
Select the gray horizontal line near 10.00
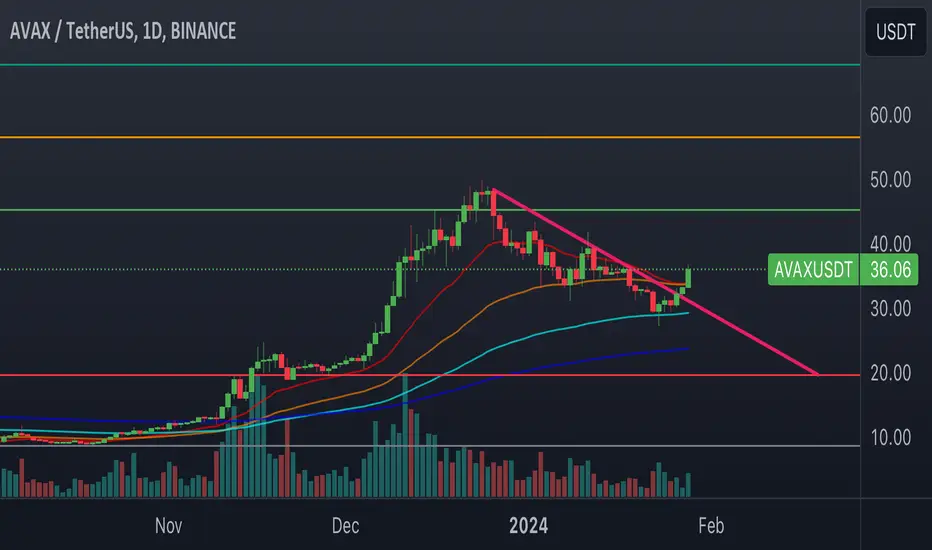pyautogui.click(x=430, y=445)
